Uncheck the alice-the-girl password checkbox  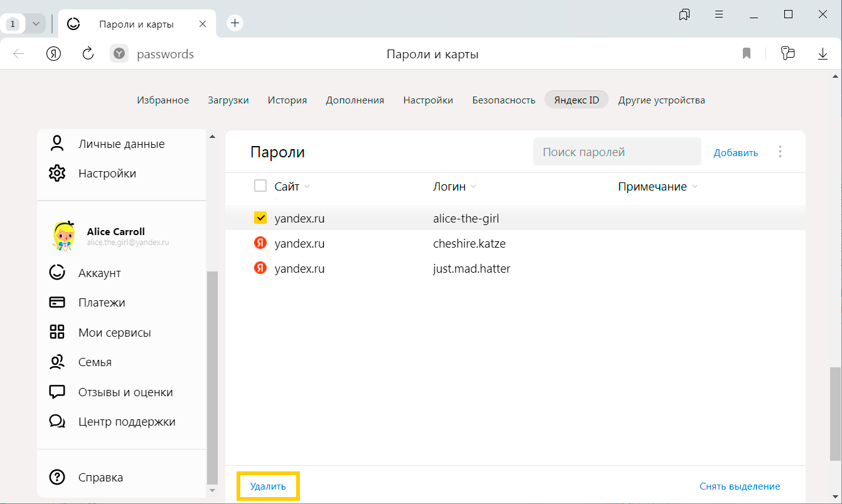pos(260,218)
